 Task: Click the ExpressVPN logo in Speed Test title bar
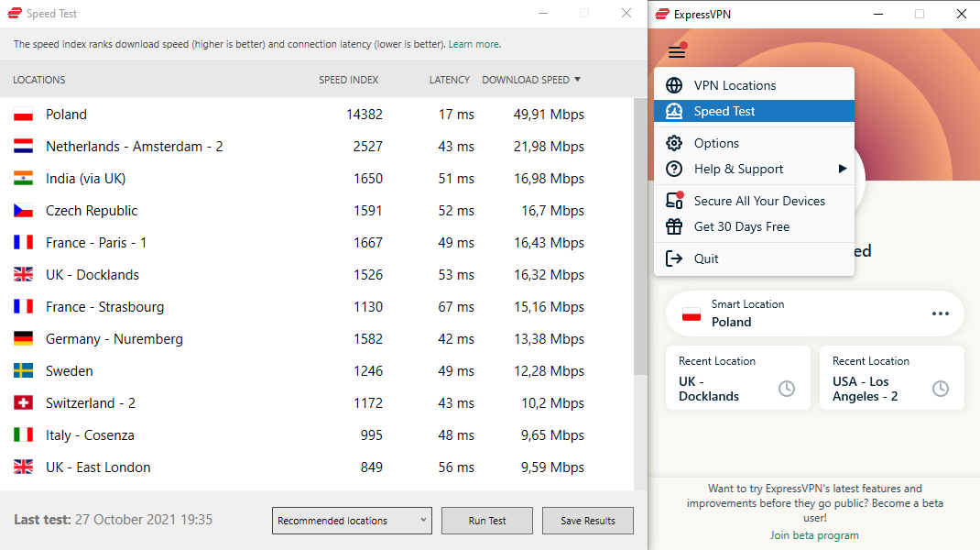[x=15, y=13]
